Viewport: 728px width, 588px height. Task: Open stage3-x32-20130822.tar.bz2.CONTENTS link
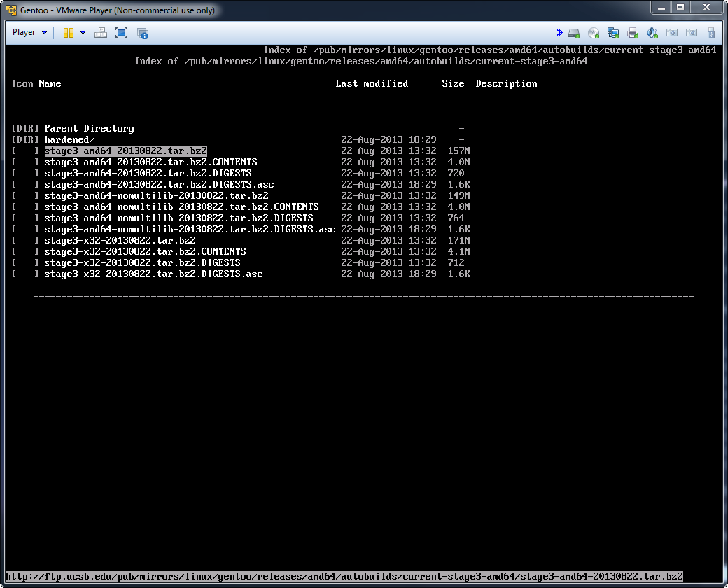coord(146,252)
